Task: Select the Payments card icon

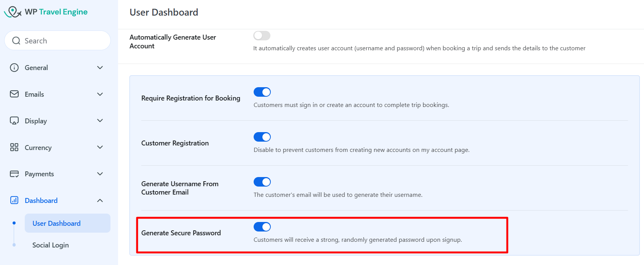Action: 14,174
